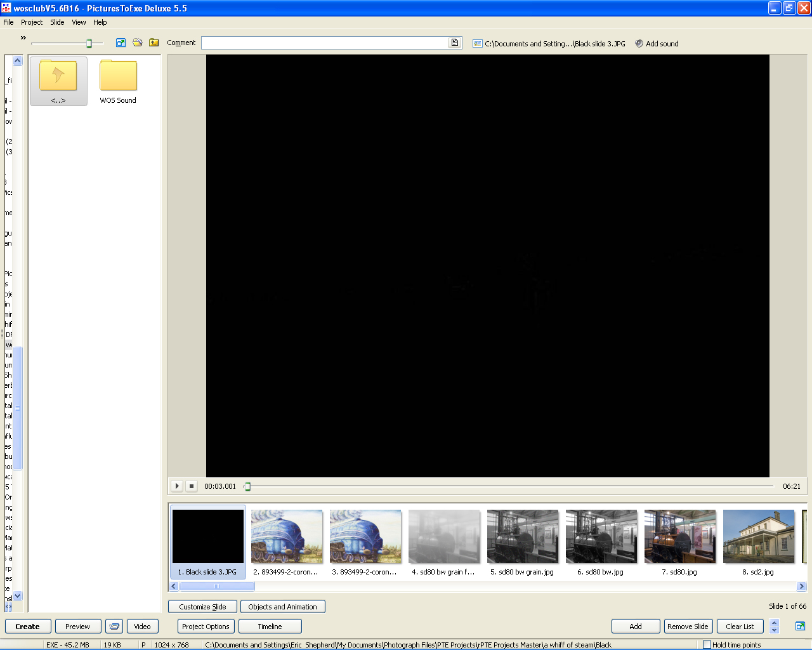Open the Objects and Animation editor
The width and height of the screenshot is (812, 650).
click(x=282, y=607)
